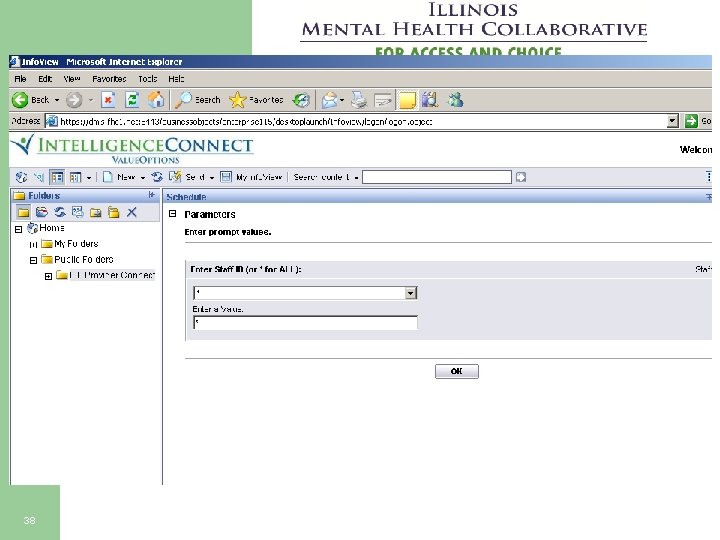Open the Search content type dropdown
This screenshot has width=720, height=540.
tap(356, 177)
